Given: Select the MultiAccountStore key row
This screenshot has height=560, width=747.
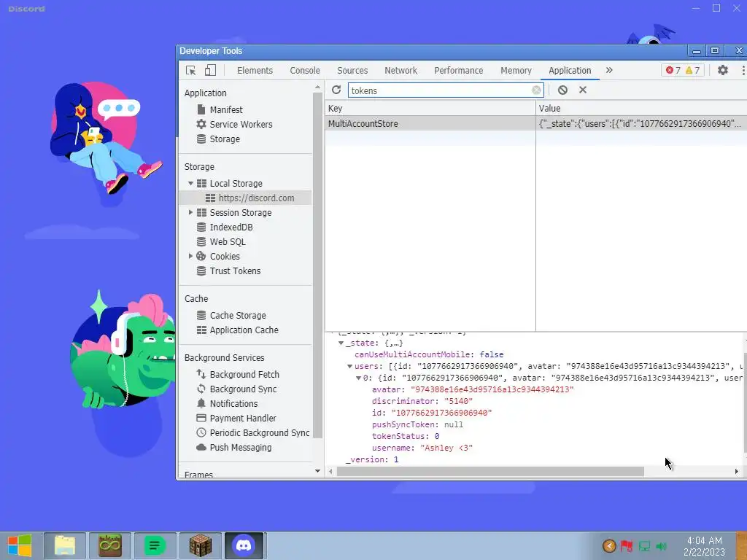Looking at the screenshot, I should point(430,124).
